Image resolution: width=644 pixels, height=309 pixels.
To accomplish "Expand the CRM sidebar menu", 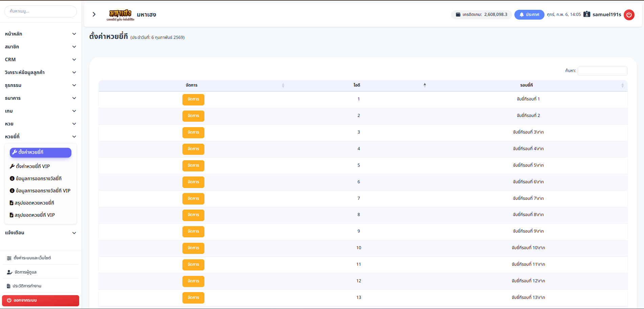I will point(41,60).
